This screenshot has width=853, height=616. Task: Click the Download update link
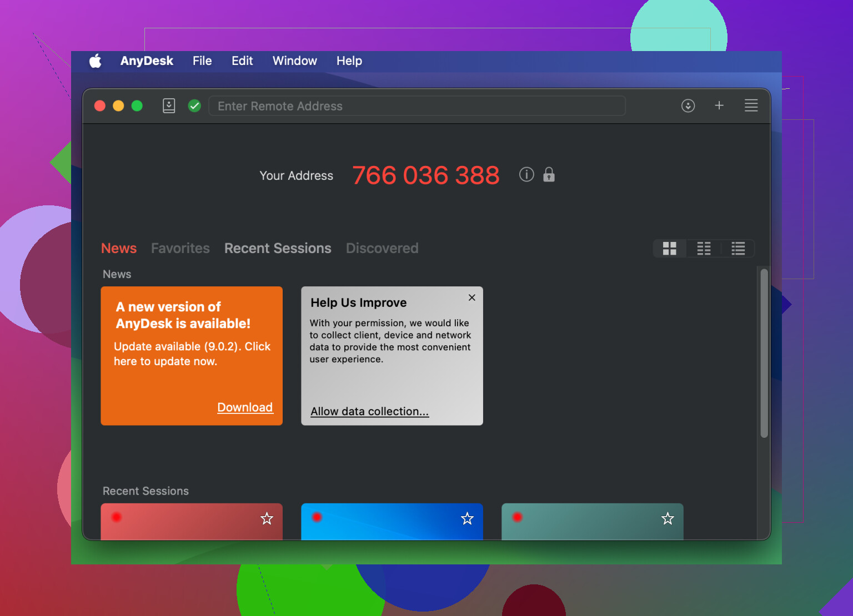point(245,407)
